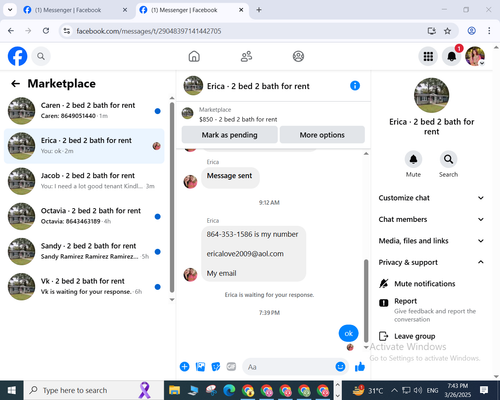500x400 pixels.
Task: Click the 864-353-1586 is my number text
Action: [x=252, y=234]
